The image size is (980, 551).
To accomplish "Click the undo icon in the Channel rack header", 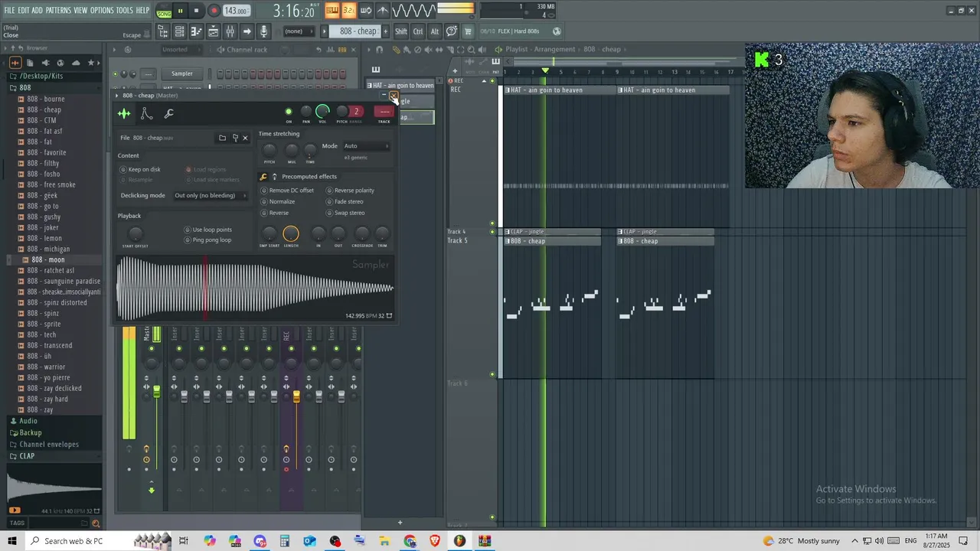I will click(x=319, y=50).
